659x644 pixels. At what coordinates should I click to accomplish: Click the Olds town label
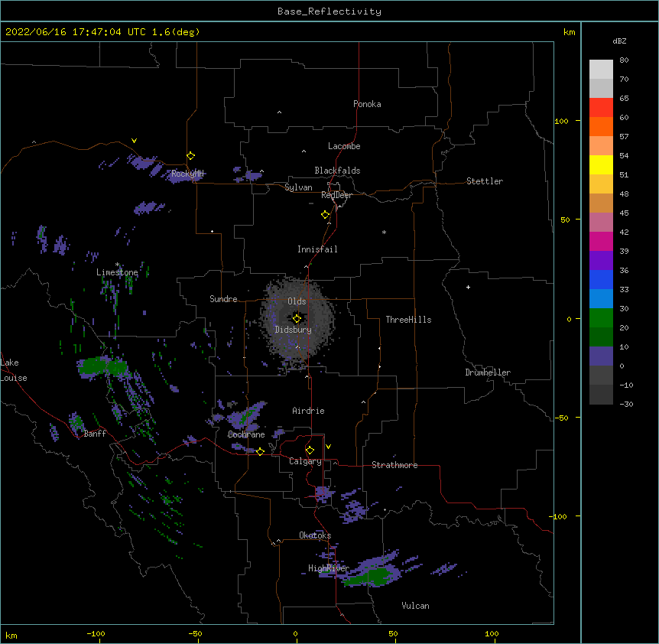297,301
